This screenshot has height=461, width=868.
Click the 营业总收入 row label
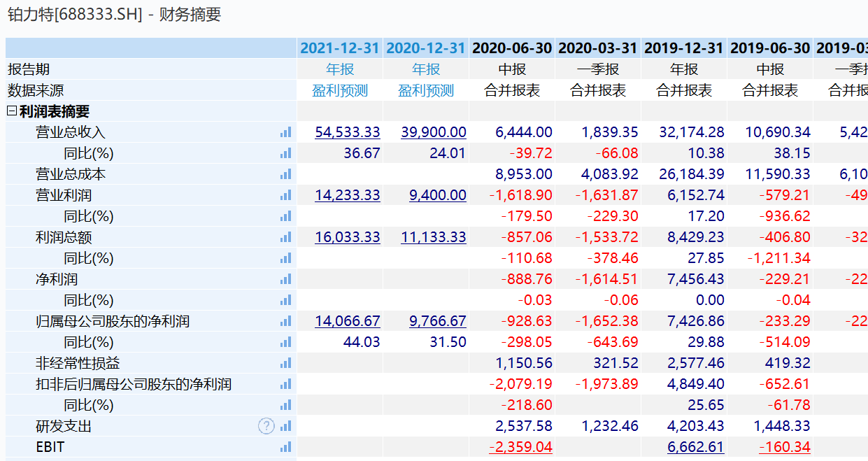click(x=71, y=132)
